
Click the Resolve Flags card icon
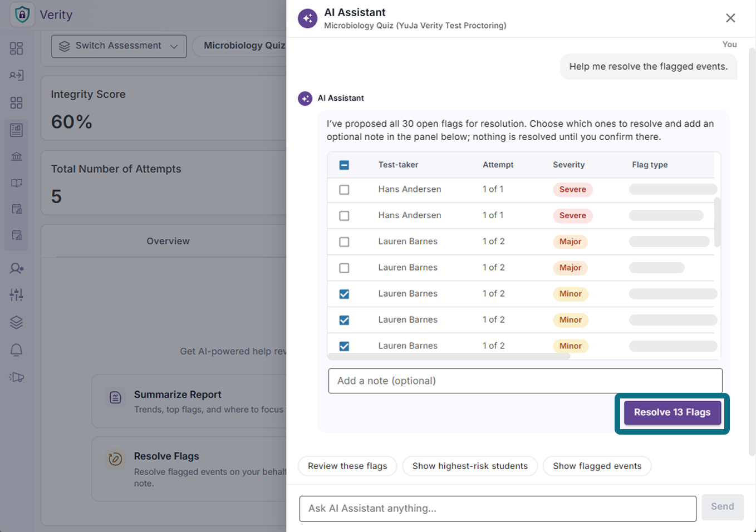pyautogui.click(x=115, y=459)
